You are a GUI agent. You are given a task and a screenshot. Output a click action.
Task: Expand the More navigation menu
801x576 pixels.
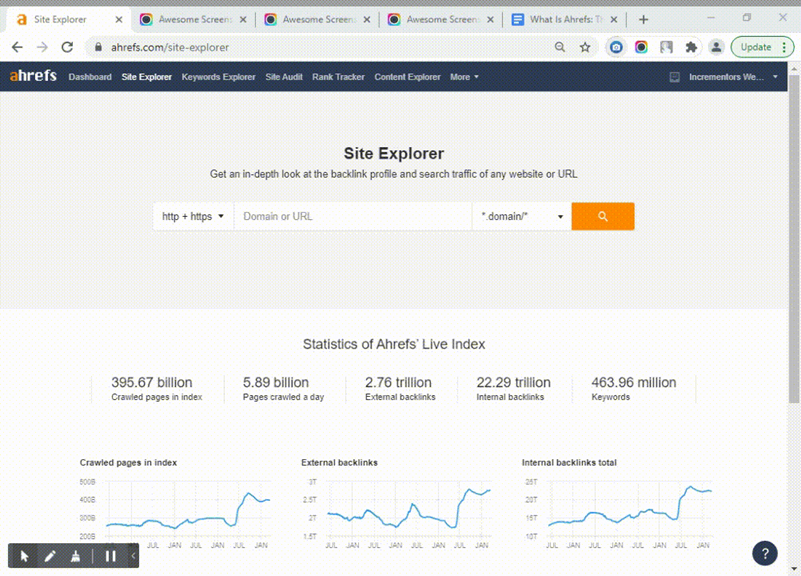pos(463,76)
